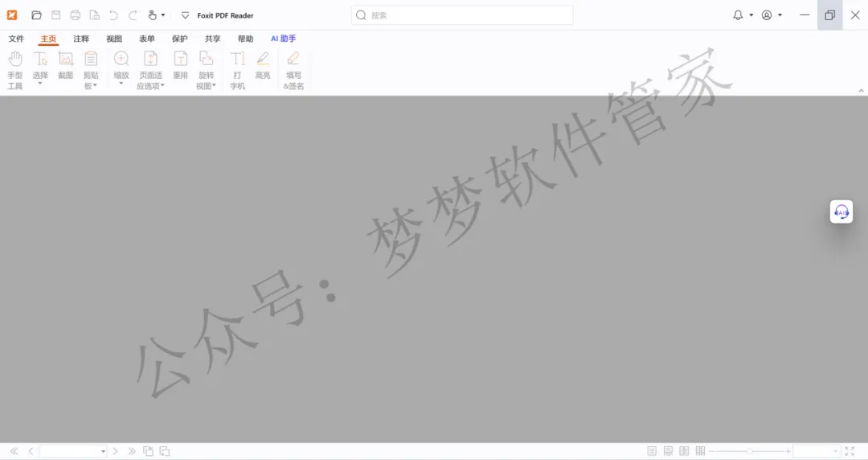Select the 手型工具 hand tool
Image resolution: width=868 pixels, height=460 pixels.
(15, 70)
